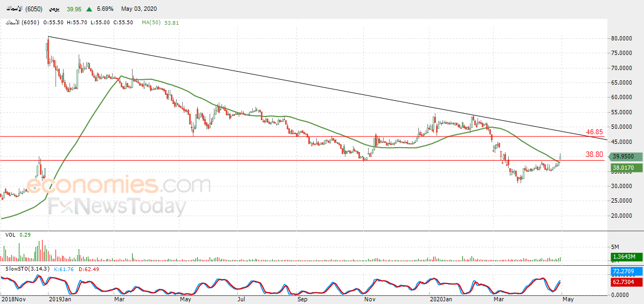Click the 55.0000 price axis label
The image size is (644, 304).
click(x=622, y=112)
